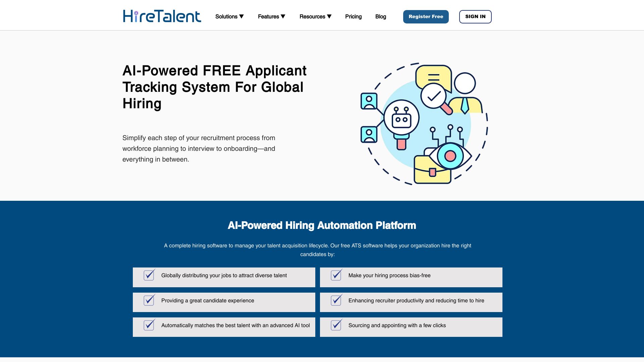644x362 pixels.
Task: Click the Sign In button
Action: (x=475, y=16)
